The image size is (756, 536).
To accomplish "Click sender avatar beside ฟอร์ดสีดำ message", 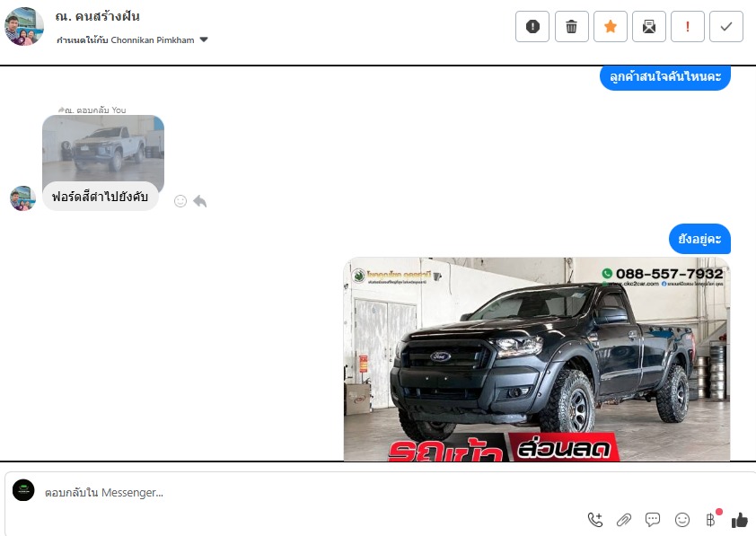I will click(x=22, y=198).
